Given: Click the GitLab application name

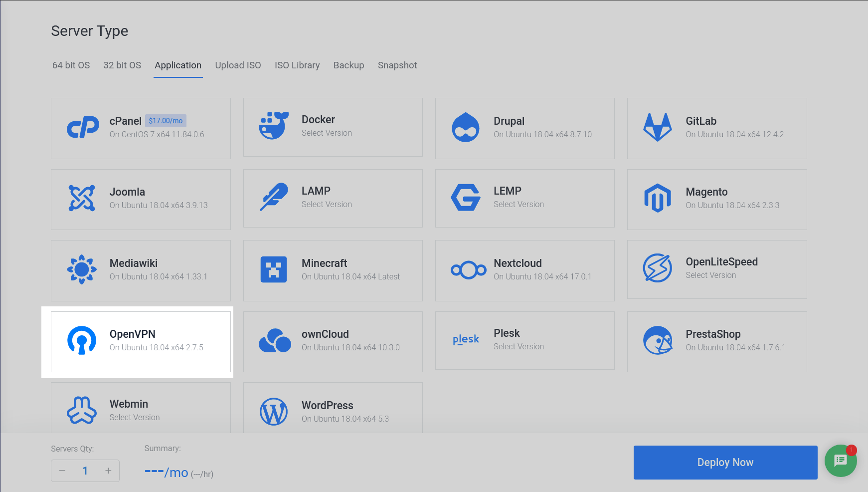Looking at the screenshot, I should [x=701, y=121].
